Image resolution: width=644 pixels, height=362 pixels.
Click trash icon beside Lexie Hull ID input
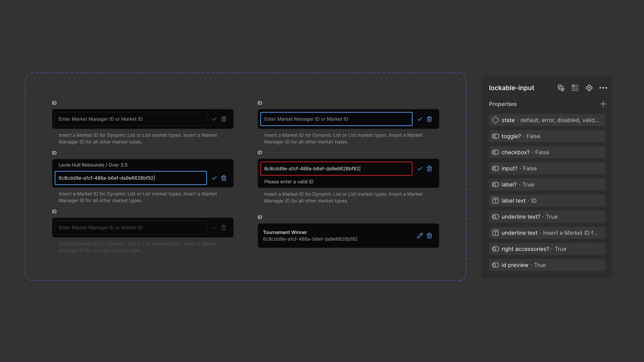click(224, 178)
